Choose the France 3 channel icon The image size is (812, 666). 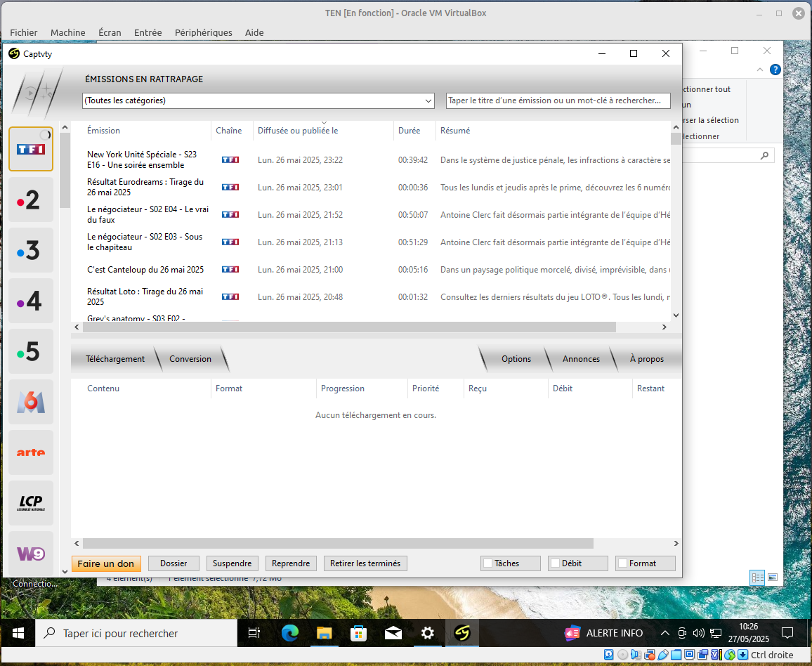point(31,250)
